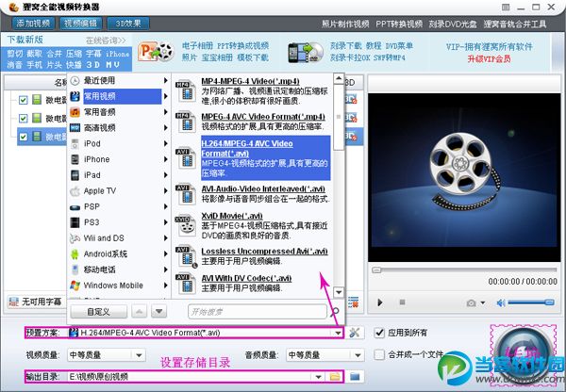This screenshot has height=392, width=566.
Task: Open preset settings wrench icon
Action: [x=355, y=333]
